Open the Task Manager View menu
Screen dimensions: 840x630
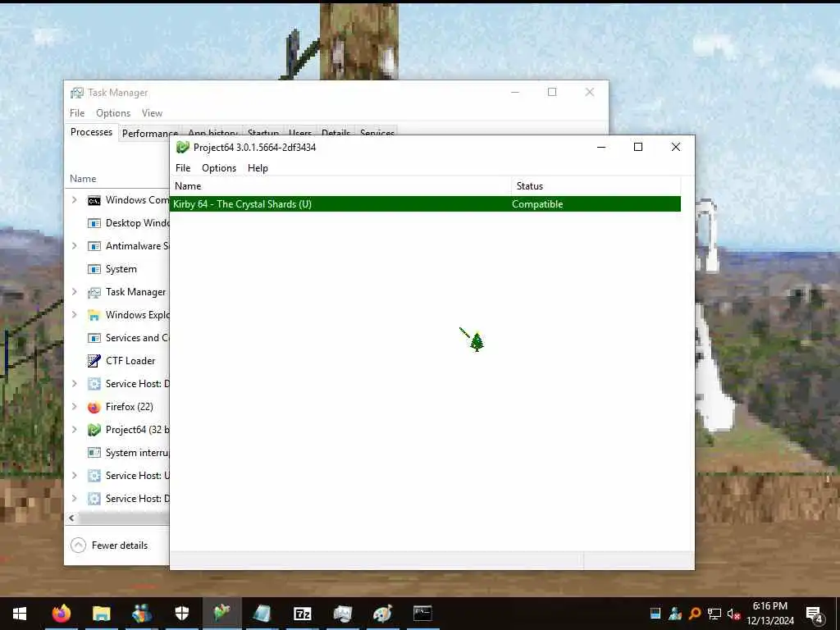(152, 113)
